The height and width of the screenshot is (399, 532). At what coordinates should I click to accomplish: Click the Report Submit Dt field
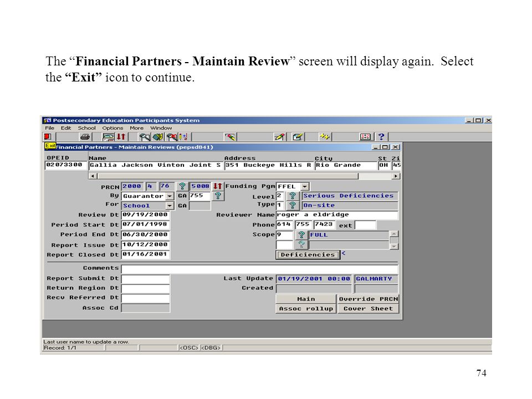point(146,279)
